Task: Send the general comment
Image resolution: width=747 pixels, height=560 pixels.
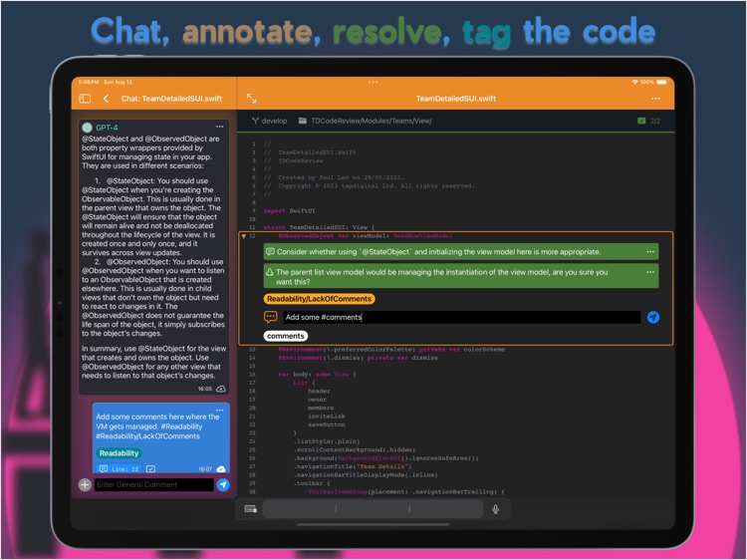Action: (x=223, y=484)
